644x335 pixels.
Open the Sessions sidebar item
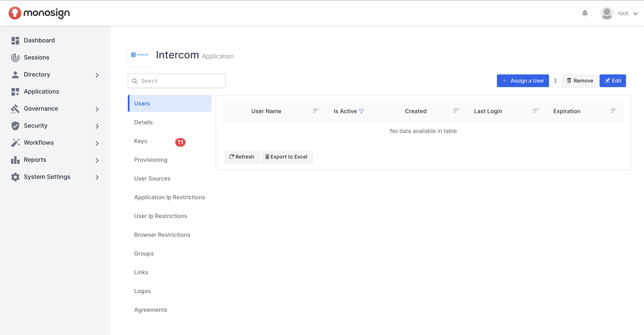pos(36,57)
